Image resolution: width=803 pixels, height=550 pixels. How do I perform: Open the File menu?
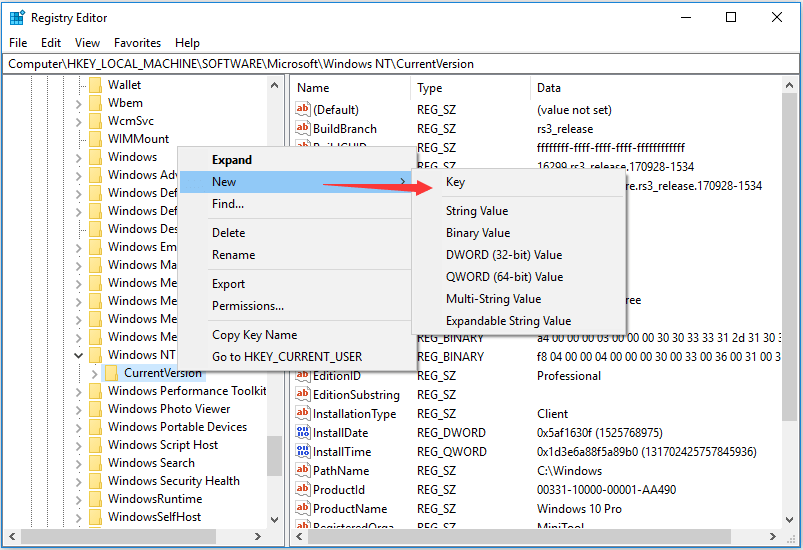18,43
